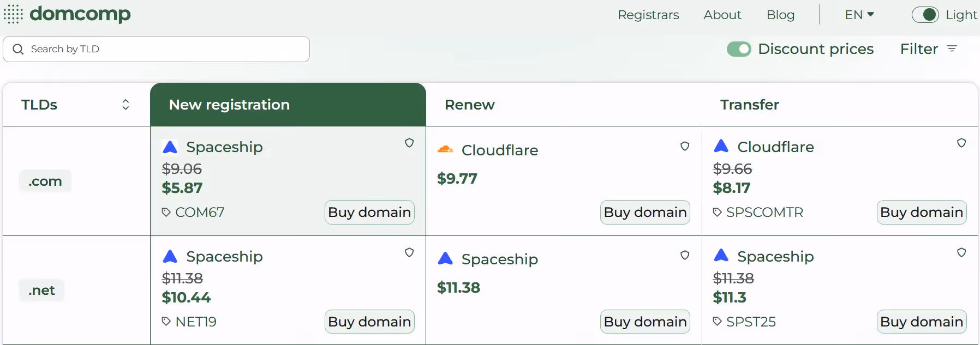The image size is (980, 345).
Task: Toggle the Light theme switch
Action: [925, 15]
